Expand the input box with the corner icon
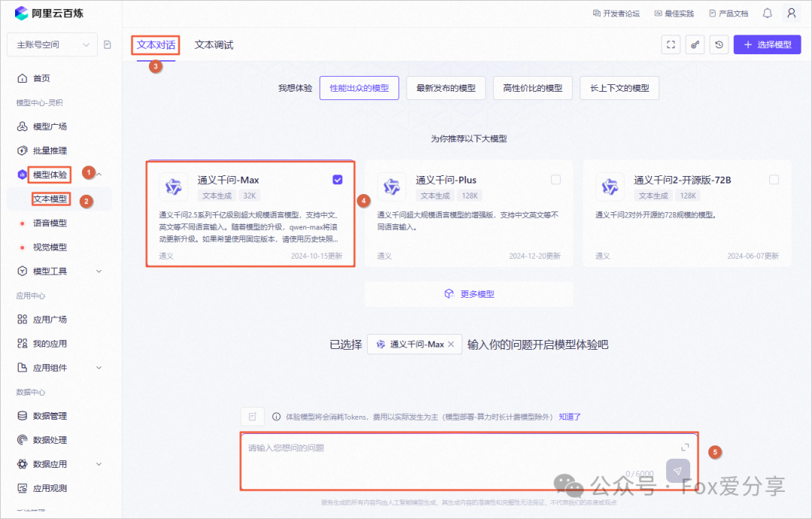The height and width of the screenshot is (519, 812). [x=685, y=447]
